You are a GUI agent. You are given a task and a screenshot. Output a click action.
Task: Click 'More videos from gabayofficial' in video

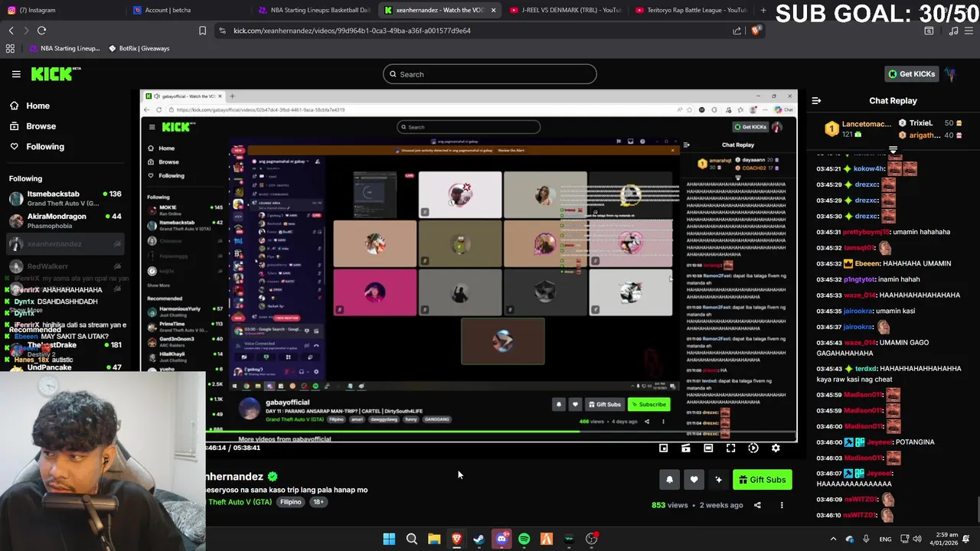pos(284,439)
